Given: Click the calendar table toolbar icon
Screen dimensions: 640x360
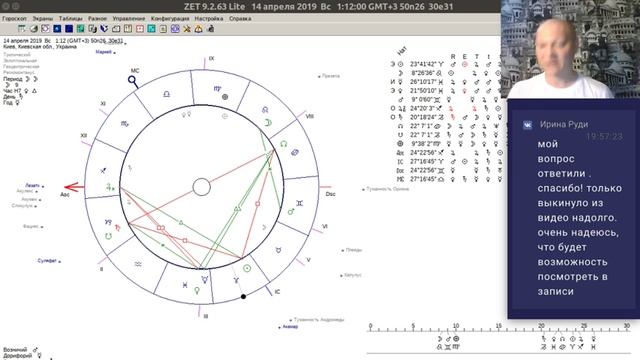Looking at the screenshot, I should 22,29.
